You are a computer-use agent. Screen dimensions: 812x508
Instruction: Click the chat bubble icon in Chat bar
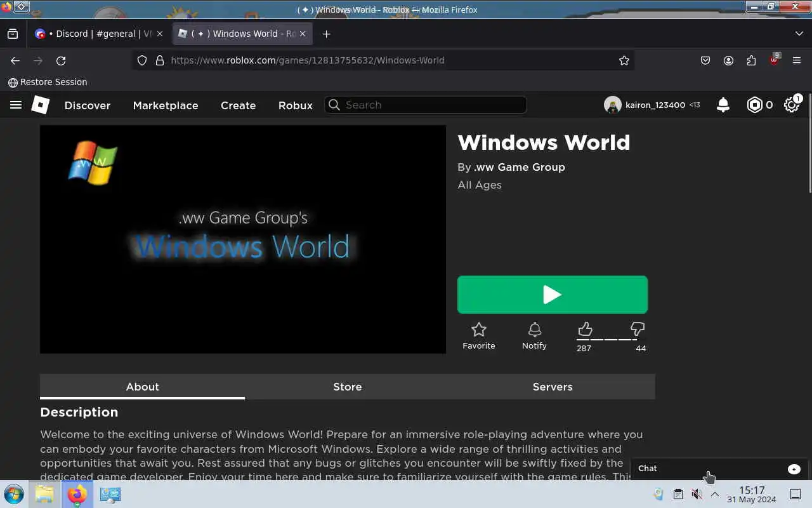[x=794, y=469]
